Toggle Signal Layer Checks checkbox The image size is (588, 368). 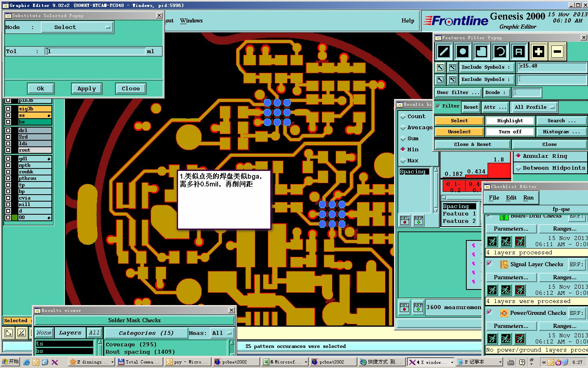coord(490,264)
